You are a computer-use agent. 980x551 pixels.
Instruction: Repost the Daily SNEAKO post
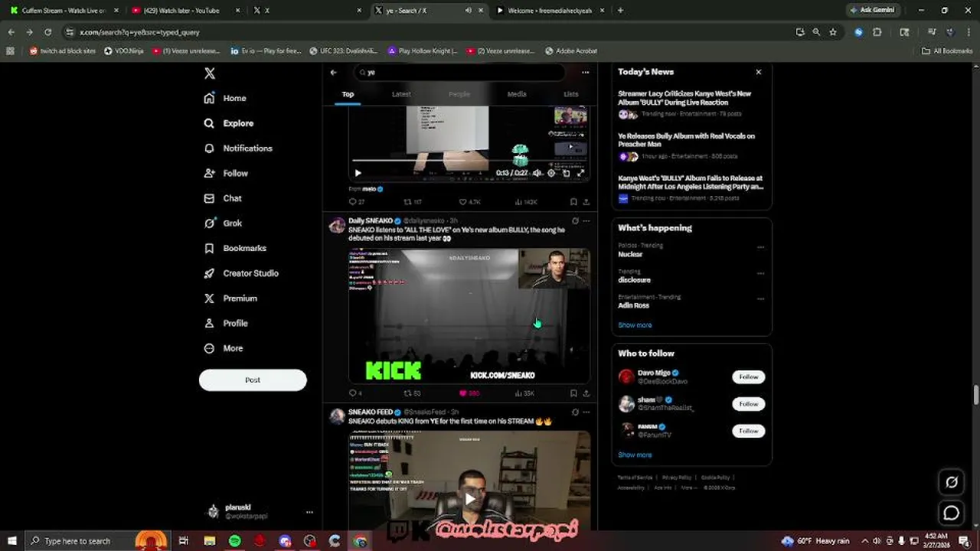click(412, 393)
